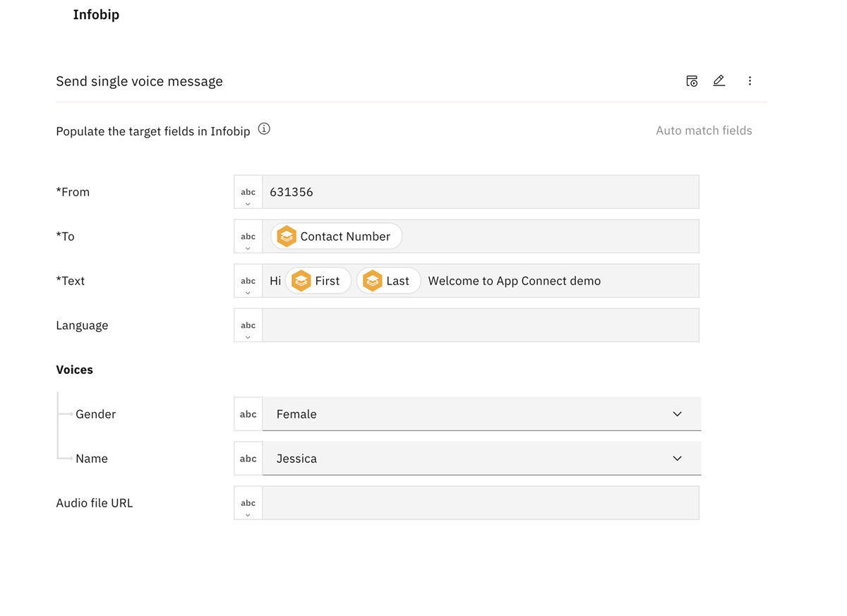Screen dimensions: 847x616
Task: Toggle the abc selector beside Gender
Action: [x=248, y=413]
